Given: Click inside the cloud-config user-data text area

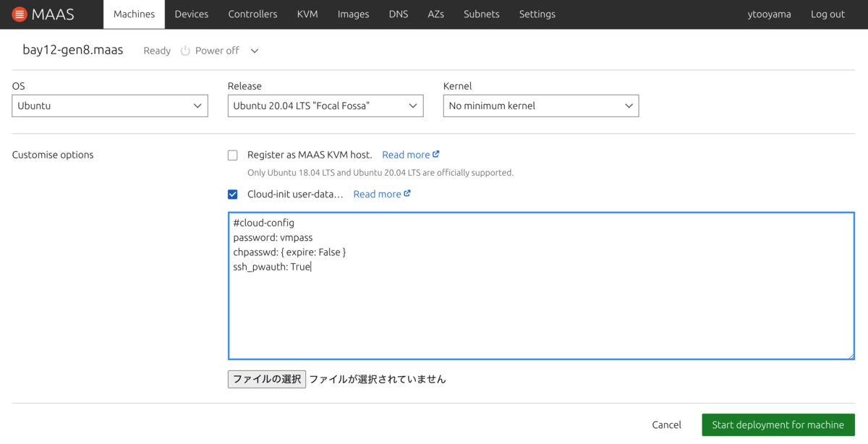Looking at the screenshot, I should 541,286.
